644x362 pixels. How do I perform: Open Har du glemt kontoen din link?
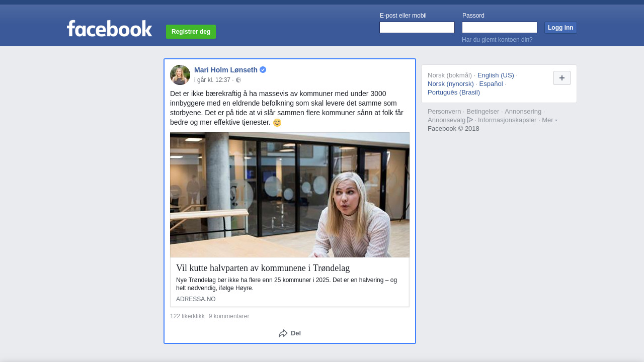tap(497, 40)
